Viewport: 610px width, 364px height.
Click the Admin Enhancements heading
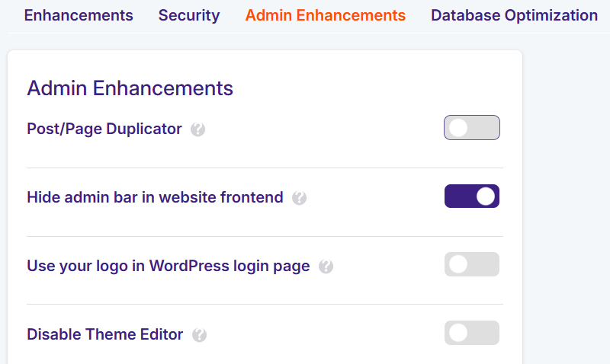coord(130,88)
